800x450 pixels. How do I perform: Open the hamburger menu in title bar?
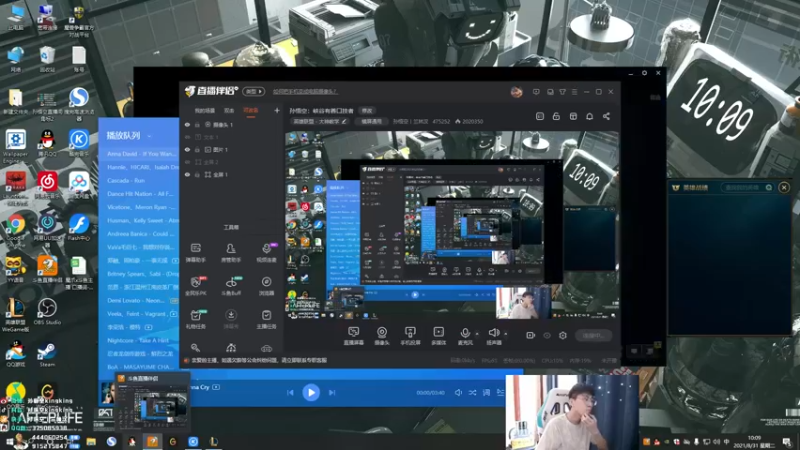point(574,92)
